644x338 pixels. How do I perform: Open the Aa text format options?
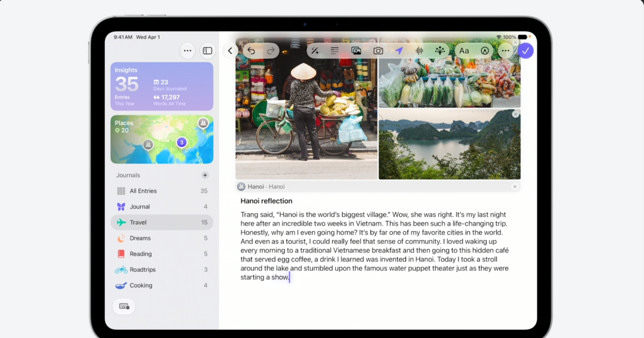pos(464,51)
